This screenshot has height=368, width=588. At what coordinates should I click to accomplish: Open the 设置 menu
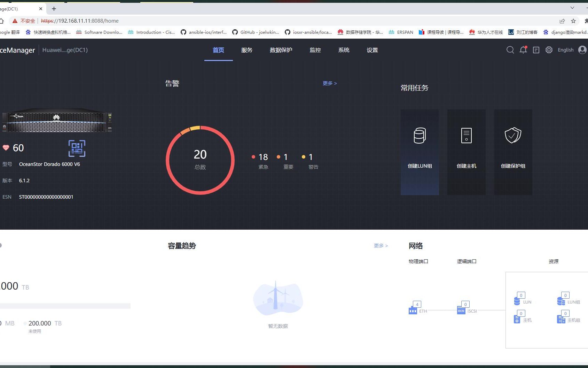pyautogui.click(x=372, y=50)
